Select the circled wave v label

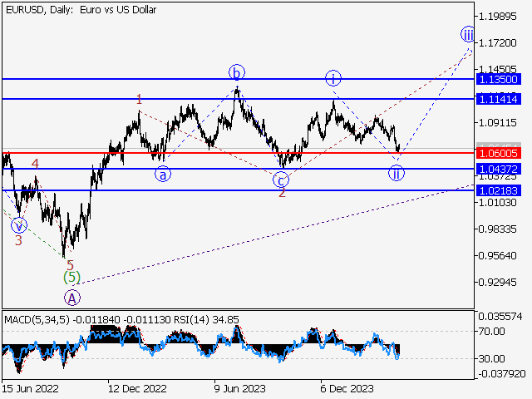[x=19, y=225]
